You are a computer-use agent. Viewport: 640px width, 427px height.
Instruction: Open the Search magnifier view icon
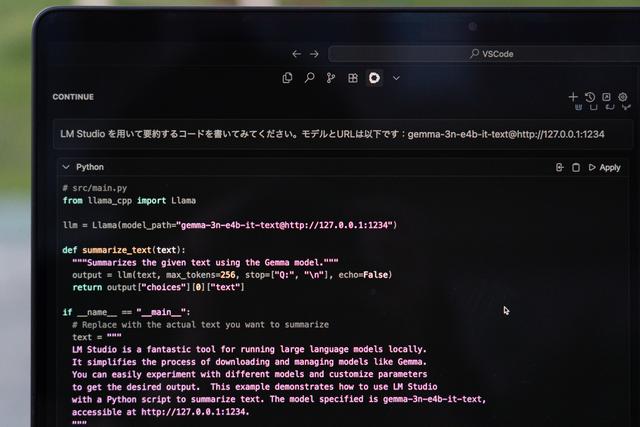pos(309,78)
